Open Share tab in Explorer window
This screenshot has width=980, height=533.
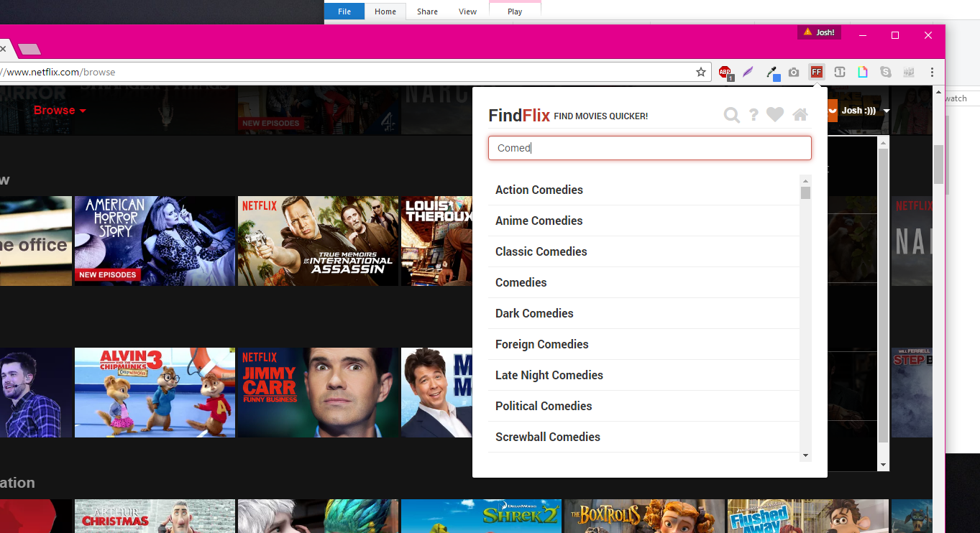(x=427, y=11)
